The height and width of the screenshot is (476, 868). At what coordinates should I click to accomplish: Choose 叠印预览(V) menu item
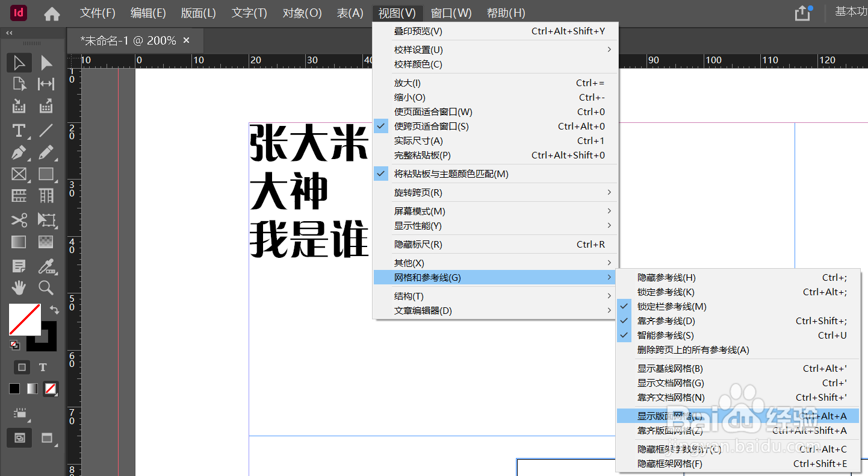[x=496, y=31]
